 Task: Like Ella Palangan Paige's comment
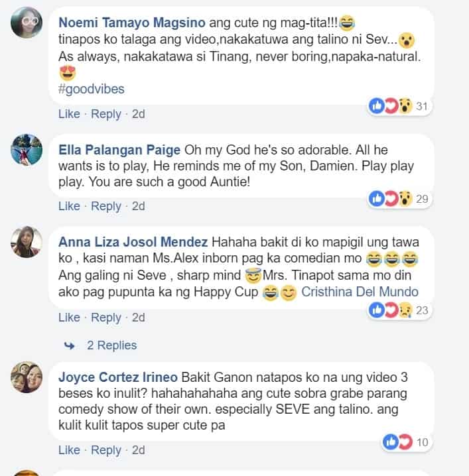click(69, 206)
